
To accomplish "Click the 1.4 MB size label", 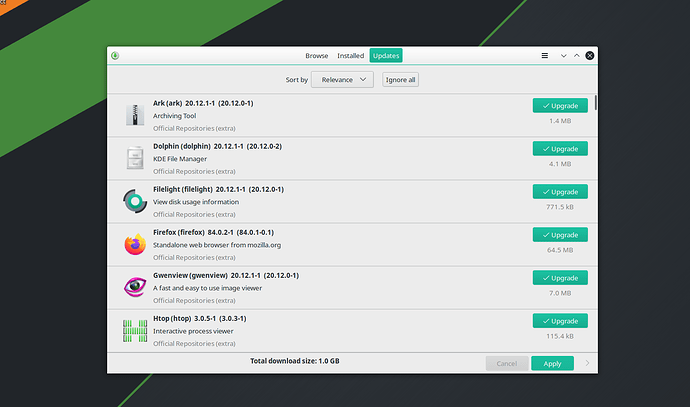I will [560, 121].
